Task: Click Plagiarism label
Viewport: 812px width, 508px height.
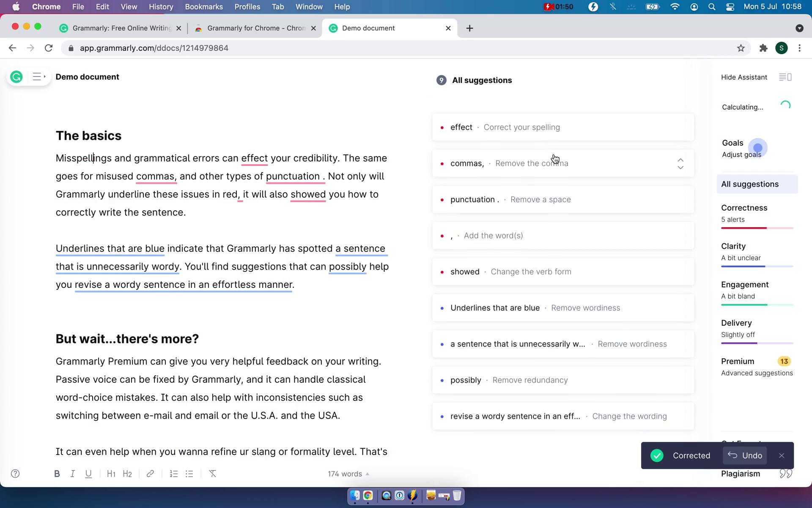Action: (x=741, y=474)
